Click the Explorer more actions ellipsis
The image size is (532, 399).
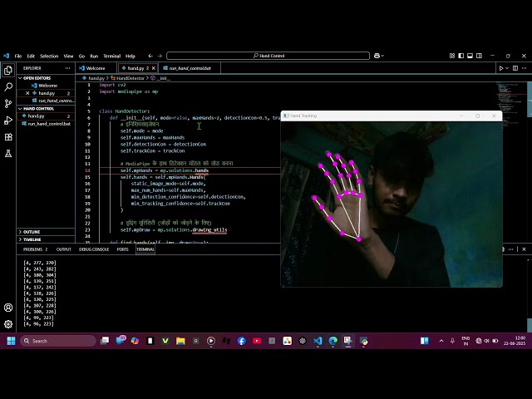pyautogui.click(x=67, y=68)
